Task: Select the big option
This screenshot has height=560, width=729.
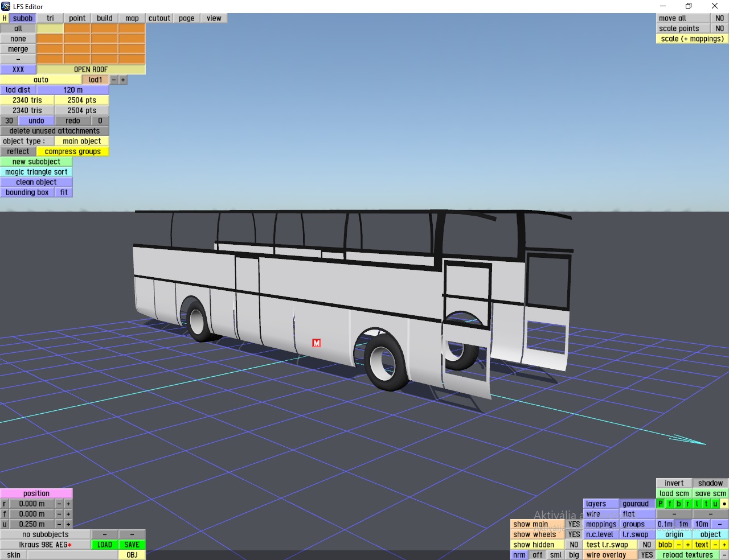Action: point(574,555)
